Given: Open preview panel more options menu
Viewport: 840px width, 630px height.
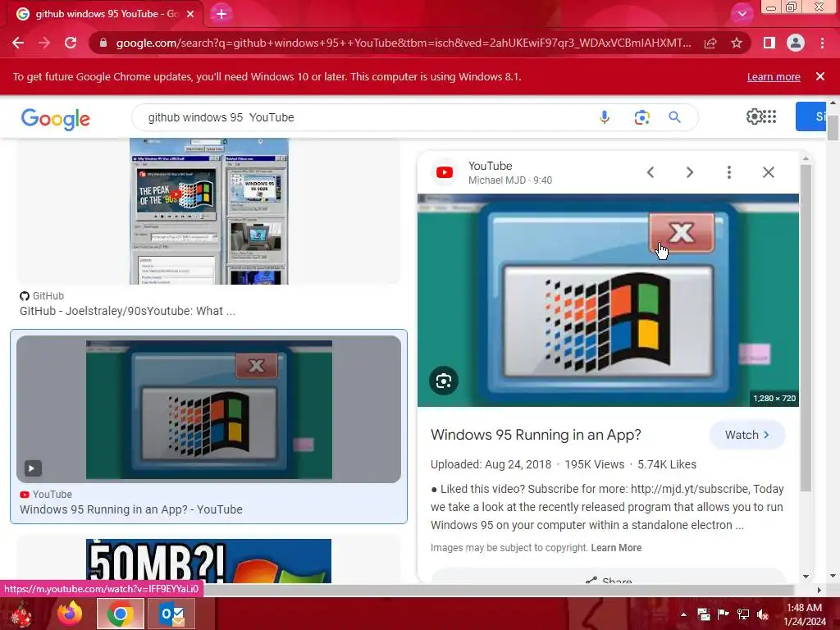Looking at the screenshot, I should [729, 172].
